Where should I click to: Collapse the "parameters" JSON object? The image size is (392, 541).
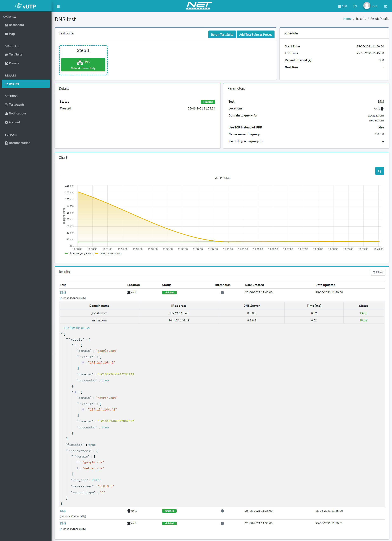[x=67, y=450]
